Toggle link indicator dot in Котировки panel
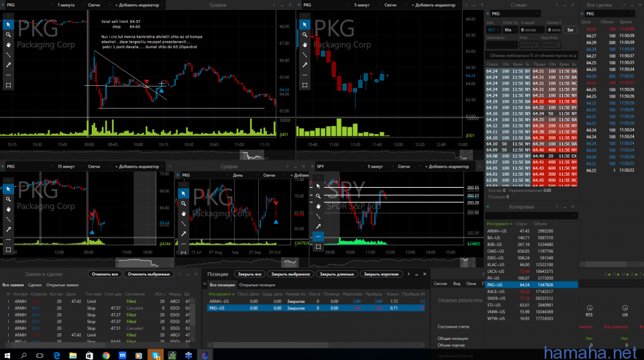Screen dimensions: 644x360 [x=488, y=207]
